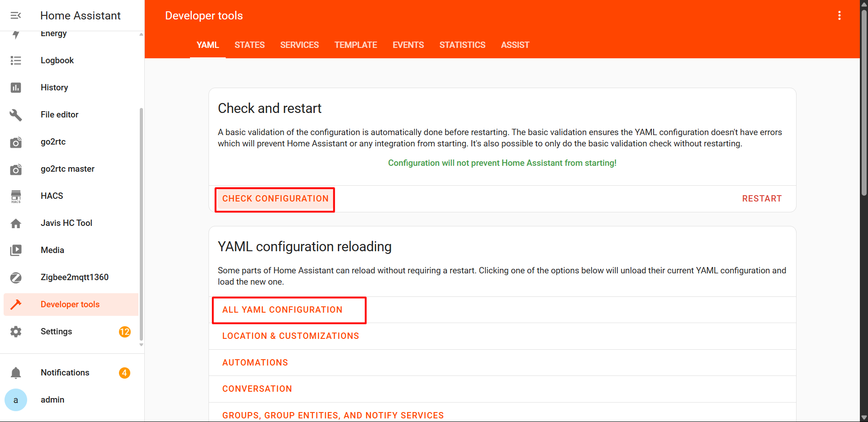
Task: Click the admin user avatar
Action: [x=16, y=400]
